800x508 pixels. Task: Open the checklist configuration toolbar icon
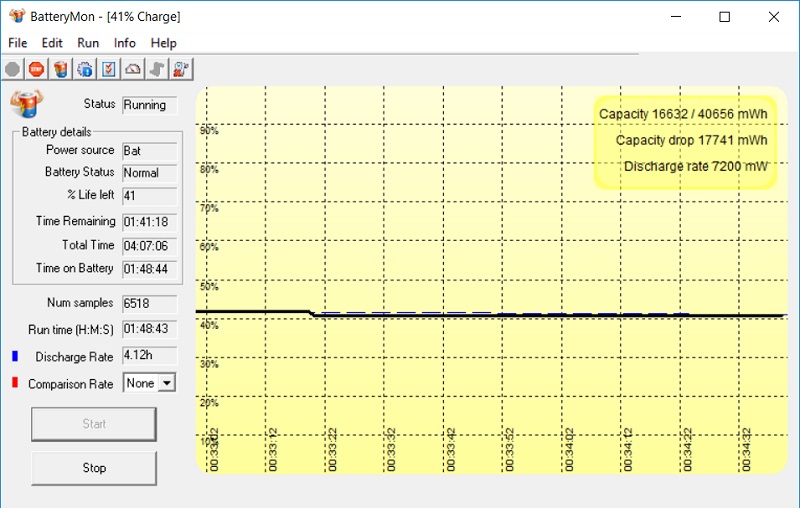pyautogui.click(x=109, y=69)
